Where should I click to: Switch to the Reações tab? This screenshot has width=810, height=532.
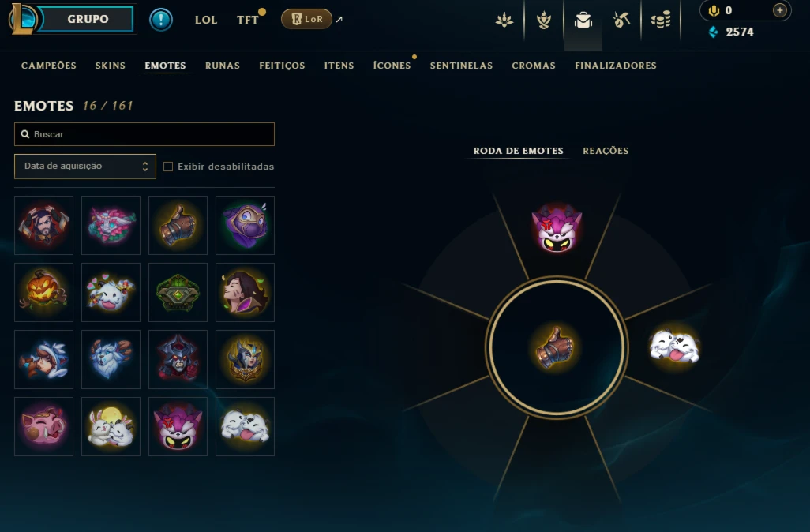tap(606, 151)
